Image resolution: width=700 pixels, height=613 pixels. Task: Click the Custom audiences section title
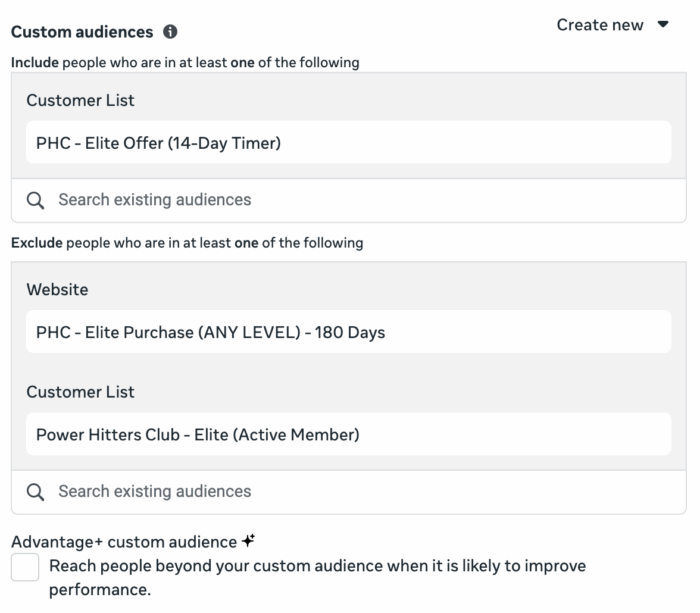click(x=82, y=32)
